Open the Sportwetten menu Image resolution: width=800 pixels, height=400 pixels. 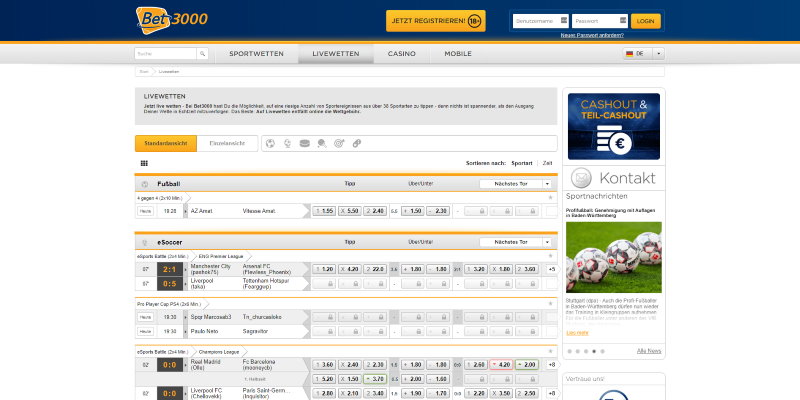pyautogui.click(x=256, y=54)
